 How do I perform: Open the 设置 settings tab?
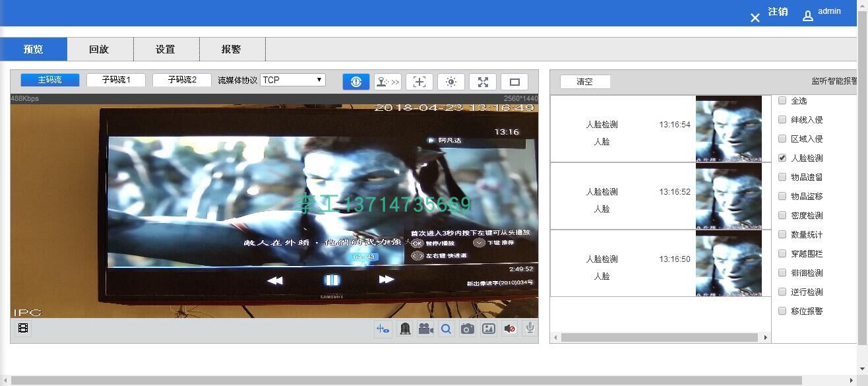coord(166,49)
